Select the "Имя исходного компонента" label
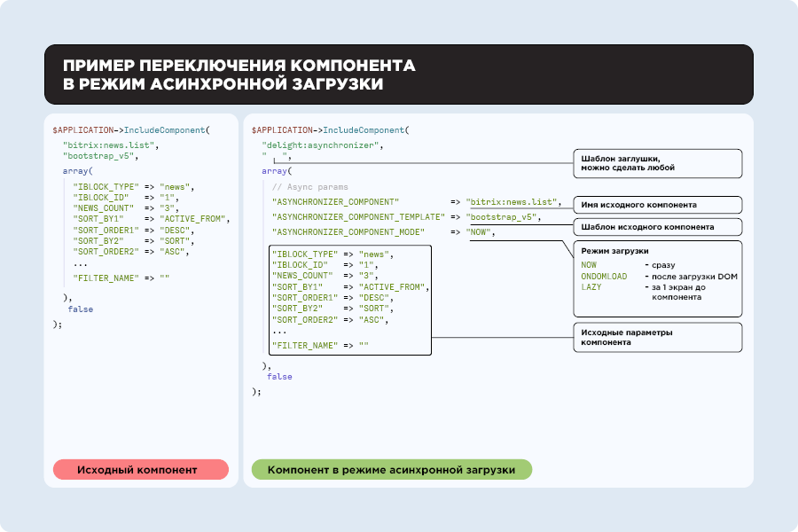Viewport: 798px width, 532px height. pyautogui.click(x=657, y=204)
